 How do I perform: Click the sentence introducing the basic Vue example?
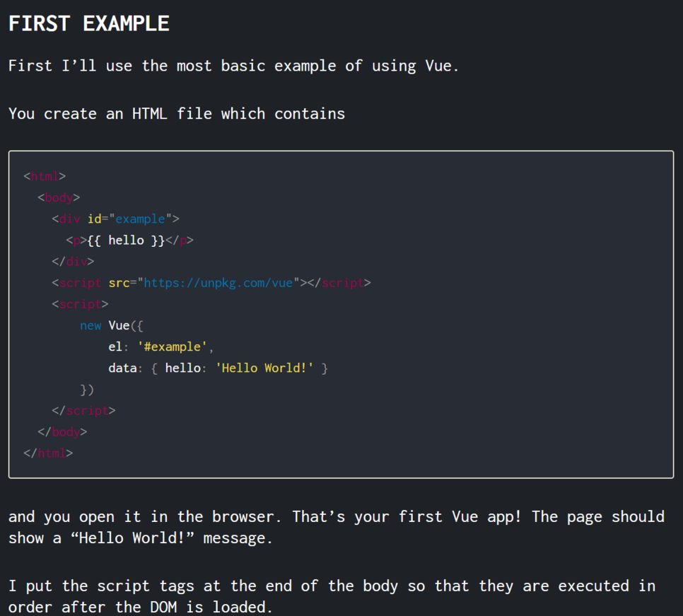[233, 66]
